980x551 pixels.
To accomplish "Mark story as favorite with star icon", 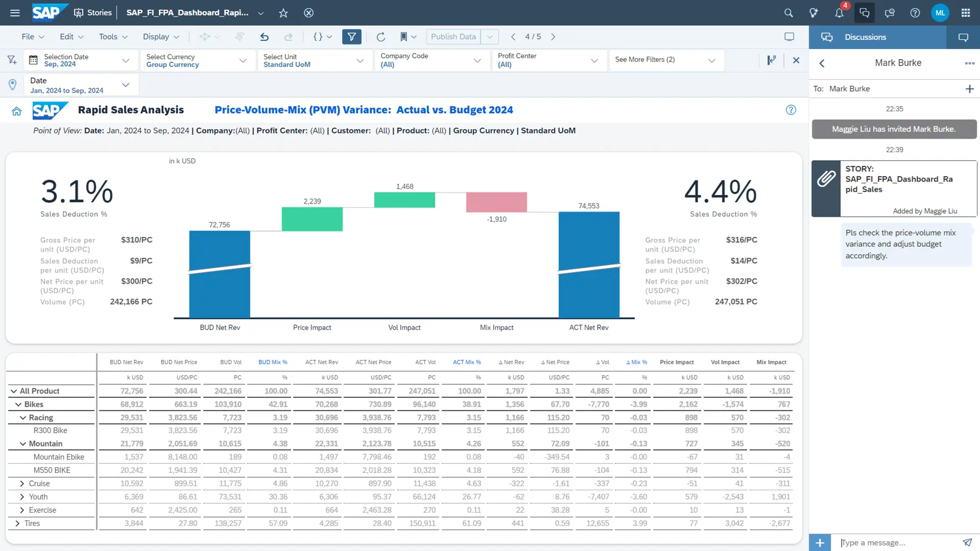I will pyautogui.click(x=283, y=13).
